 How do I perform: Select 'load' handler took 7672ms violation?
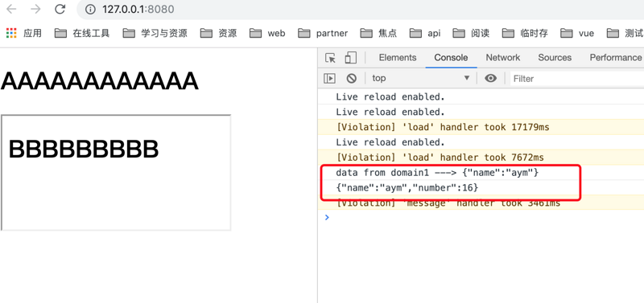481,158
